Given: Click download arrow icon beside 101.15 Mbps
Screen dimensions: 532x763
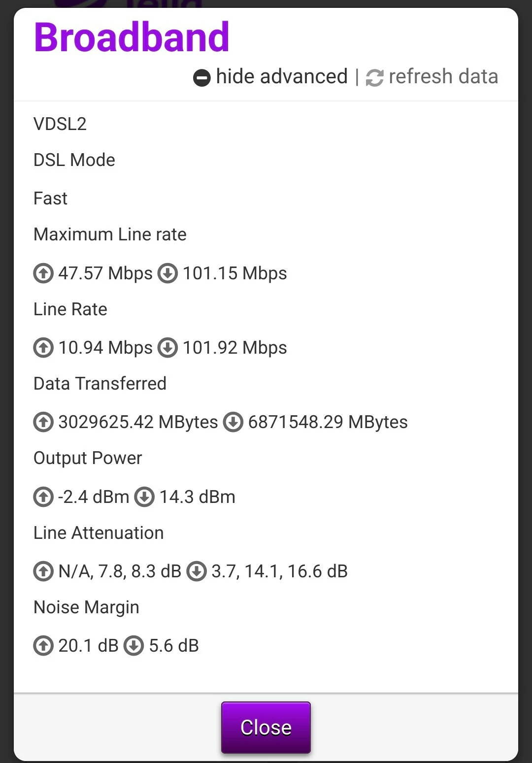Looking at the screenshot, I should (167, 273).
